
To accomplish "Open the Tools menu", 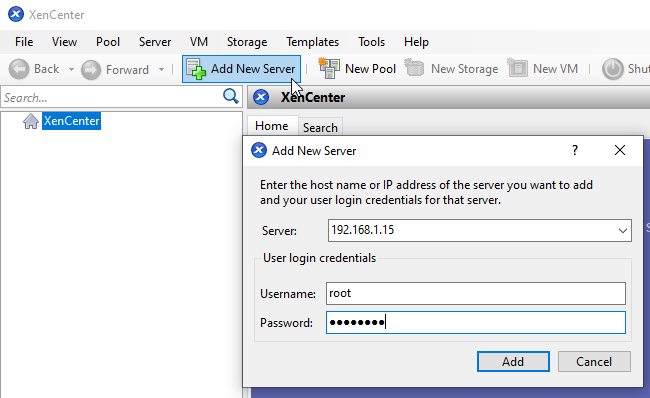I will click(x=371, y=42).
